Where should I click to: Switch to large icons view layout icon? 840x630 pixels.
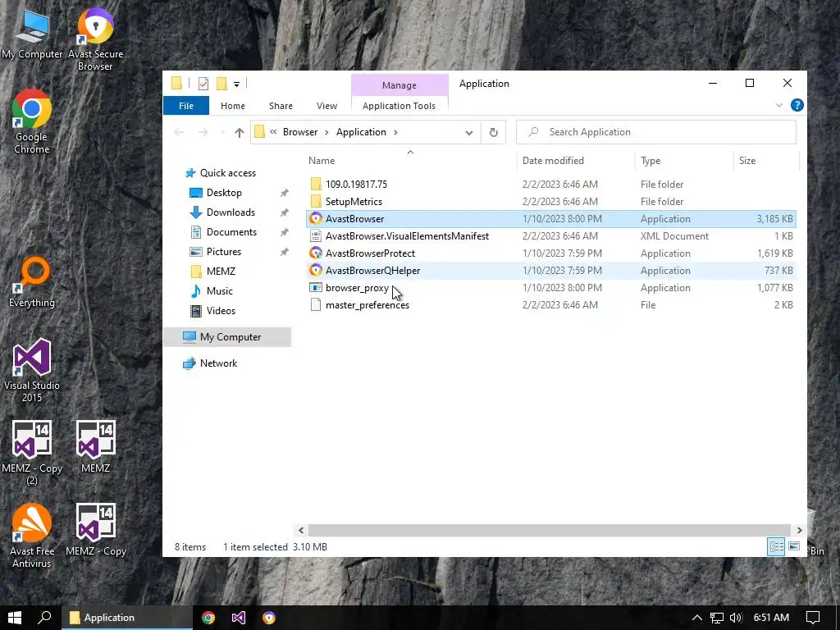[794, 546]
